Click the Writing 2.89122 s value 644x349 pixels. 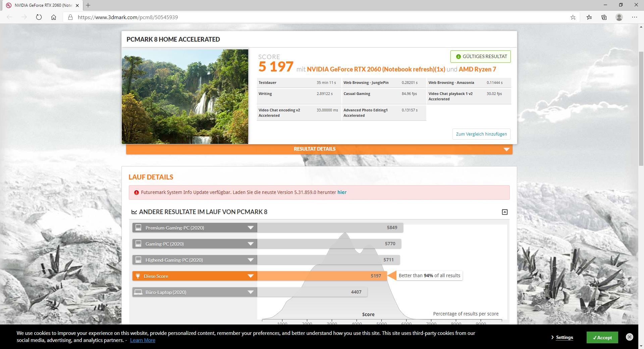pyautogui.click(x=324, y=94)
